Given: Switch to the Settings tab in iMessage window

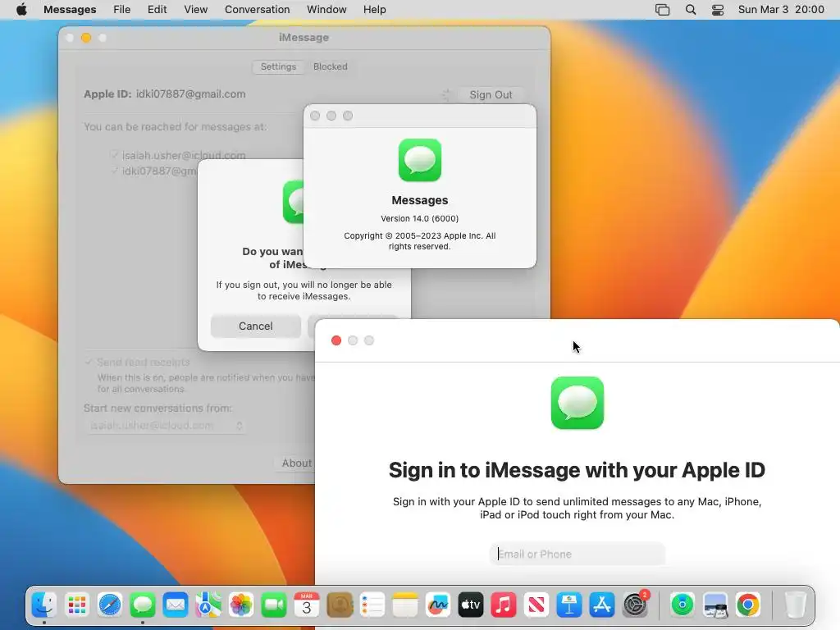Looking at the screenshot, I should 278,66.
